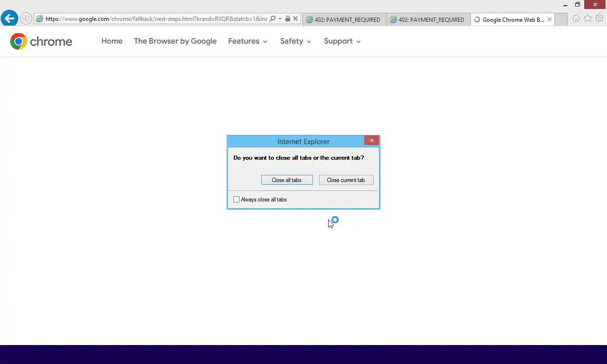Viewport: 607px width, 364px height.
Task: Click the Home icon in IE toolbar
Action: [576, 18]
